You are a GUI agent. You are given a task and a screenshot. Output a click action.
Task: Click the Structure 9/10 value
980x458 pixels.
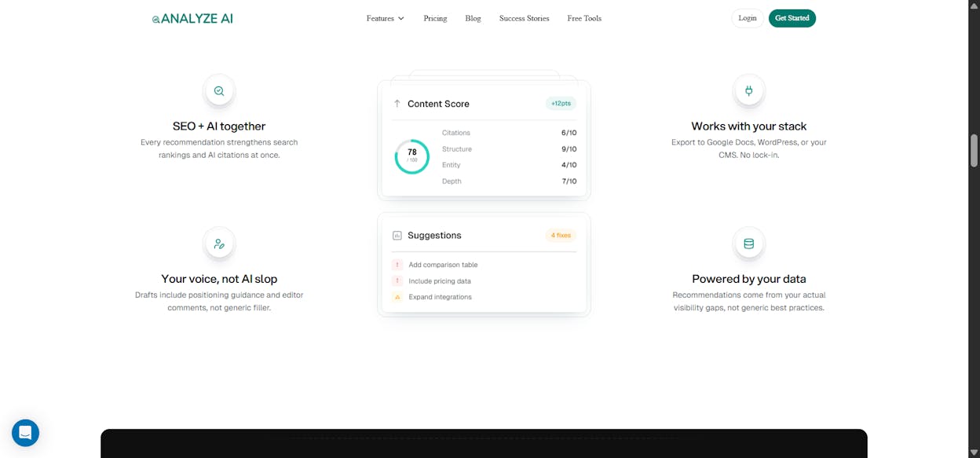tap(569, 149)
